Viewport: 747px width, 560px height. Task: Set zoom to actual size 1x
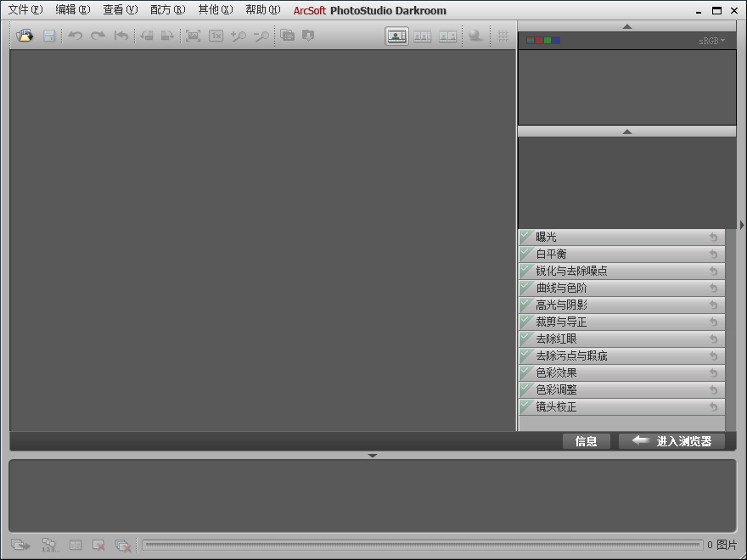216,36
